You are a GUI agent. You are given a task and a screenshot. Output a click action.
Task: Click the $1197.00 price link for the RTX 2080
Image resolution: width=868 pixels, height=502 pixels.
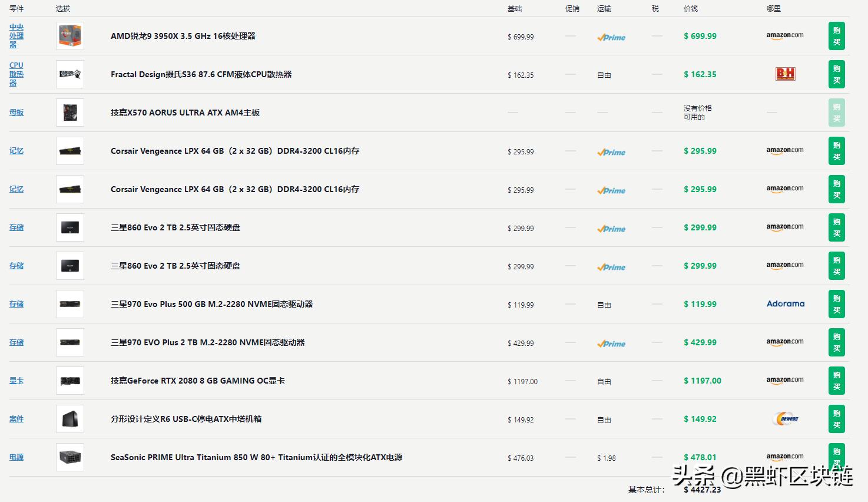coord(702,381)
